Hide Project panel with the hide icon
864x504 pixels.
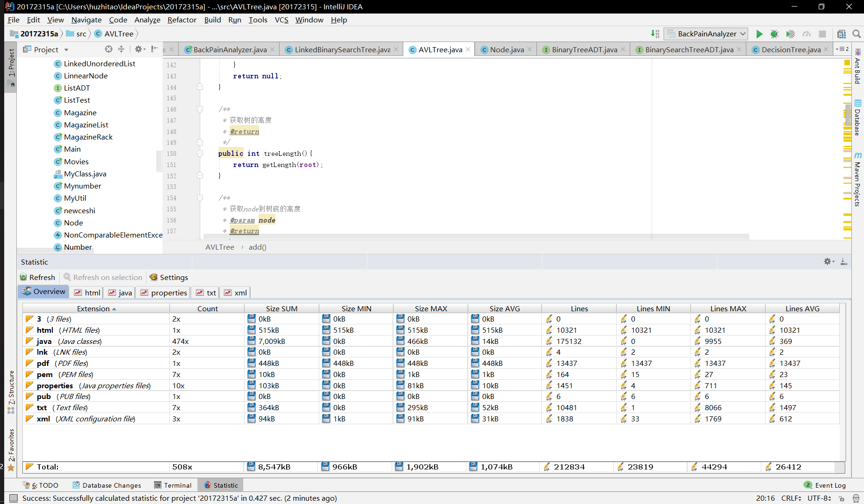[x=155, y=49]
